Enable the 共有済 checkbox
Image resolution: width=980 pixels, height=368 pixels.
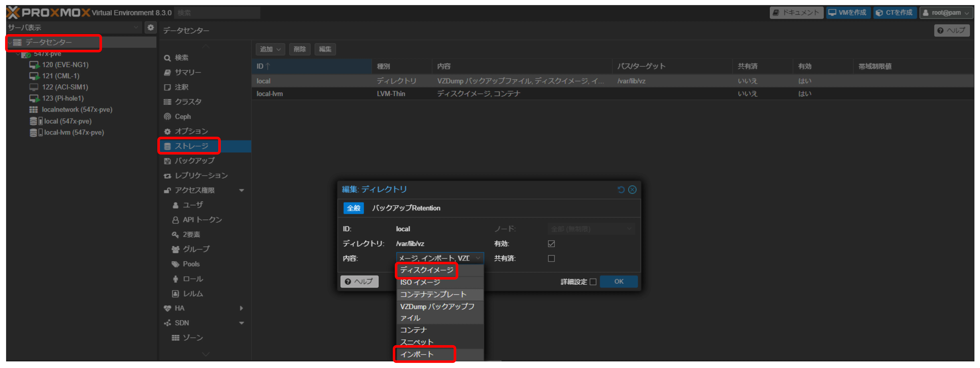click(x=551, y=259)
